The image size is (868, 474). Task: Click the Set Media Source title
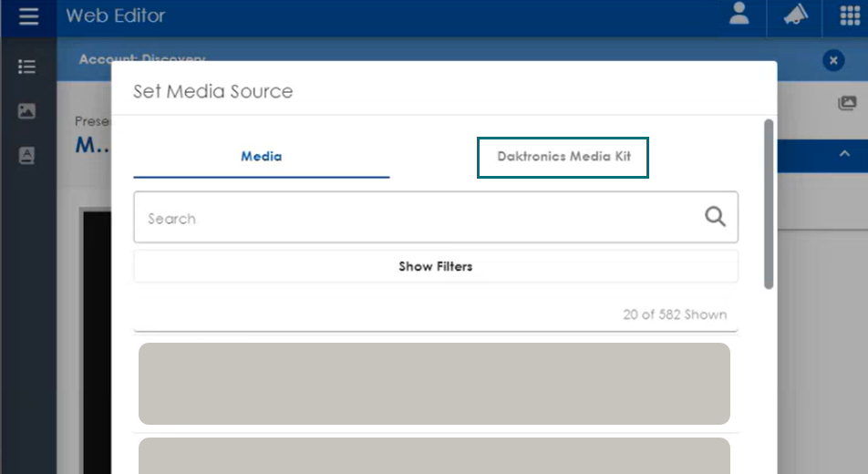[213, 91]
